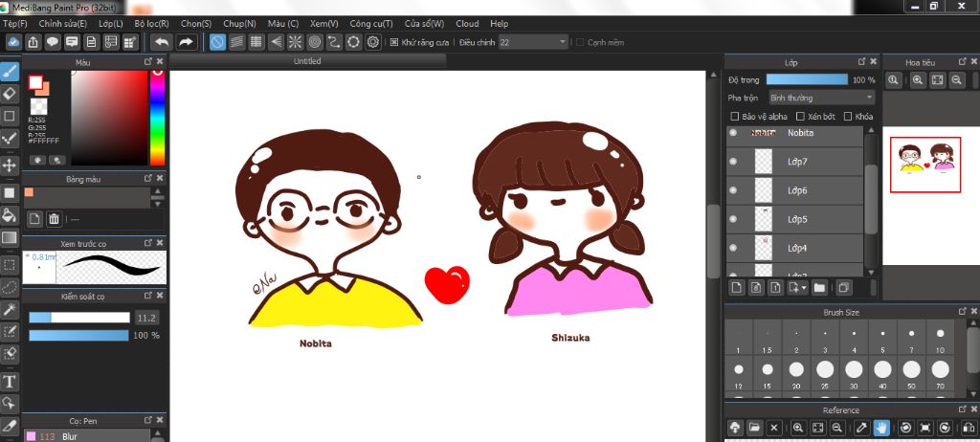The width and height of the screenshot is (980, 442).
Task: Select brush size 25 preset
Action: click(x=825, y=374)
